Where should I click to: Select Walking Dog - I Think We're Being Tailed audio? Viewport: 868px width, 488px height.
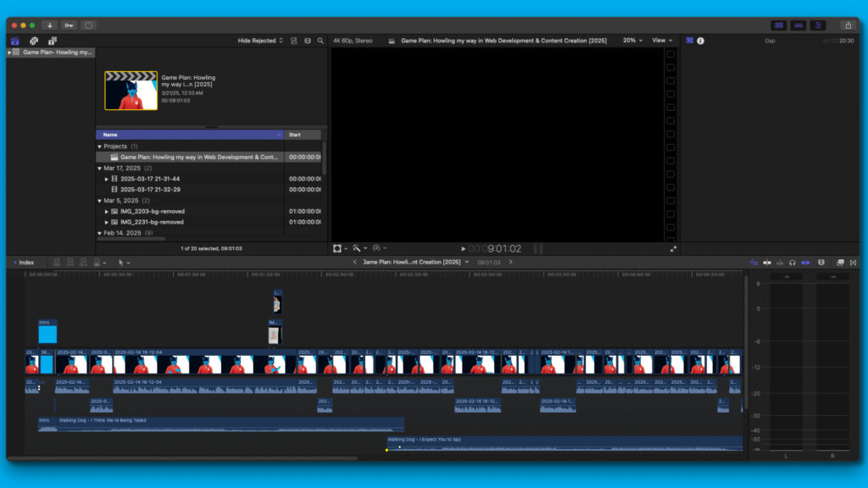coord(229,424)
